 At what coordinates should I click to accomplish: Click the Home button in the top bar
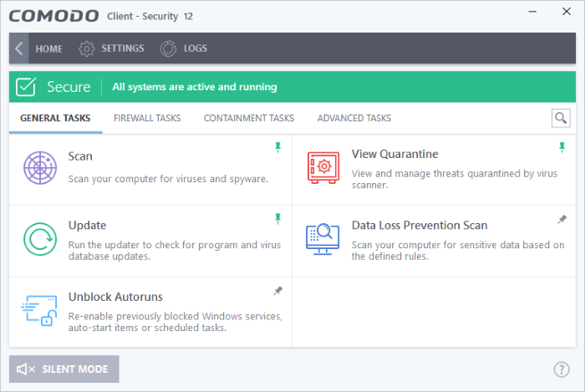[48, 48]
